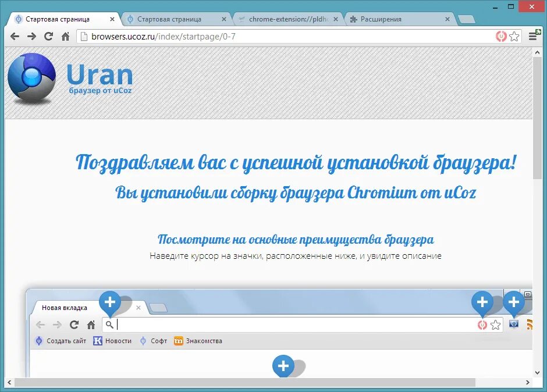Open the home page via house icon
547x392 pixels.
(65, 36)
